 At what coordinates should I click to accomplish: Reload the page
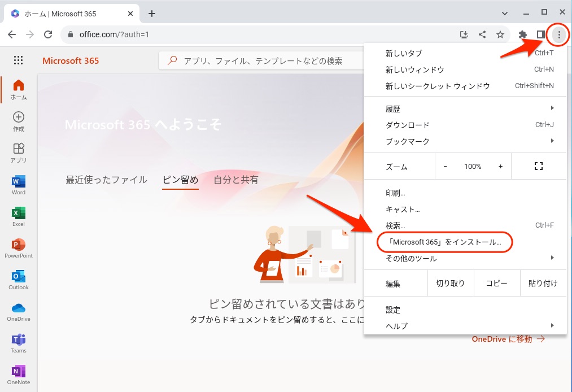click(x=48, y=34)
